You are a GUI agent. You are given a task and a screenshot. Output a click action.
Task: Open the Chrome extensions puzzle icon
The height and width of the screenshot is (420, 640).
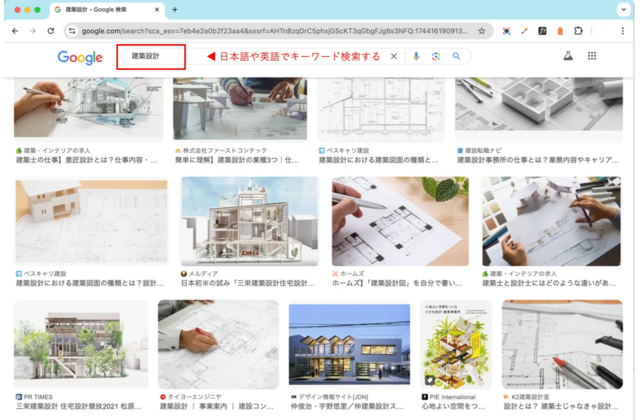(578, 31)
